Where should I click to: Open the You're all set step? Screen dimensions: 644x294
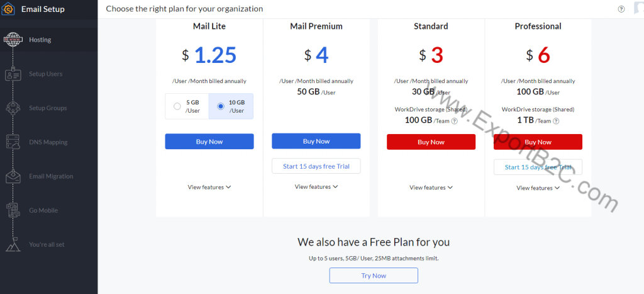click(47, 244)
